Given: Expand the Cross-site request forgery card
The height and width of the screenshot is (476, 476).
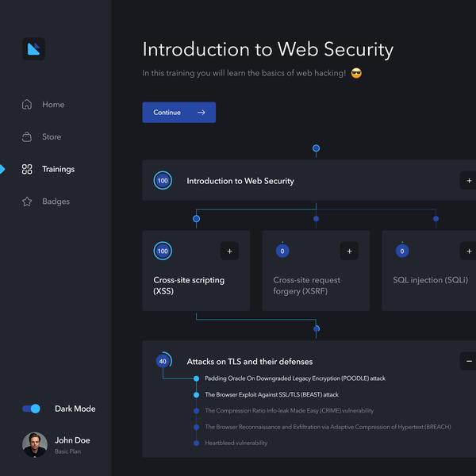Looking at the screenshot, I should 349,251.
